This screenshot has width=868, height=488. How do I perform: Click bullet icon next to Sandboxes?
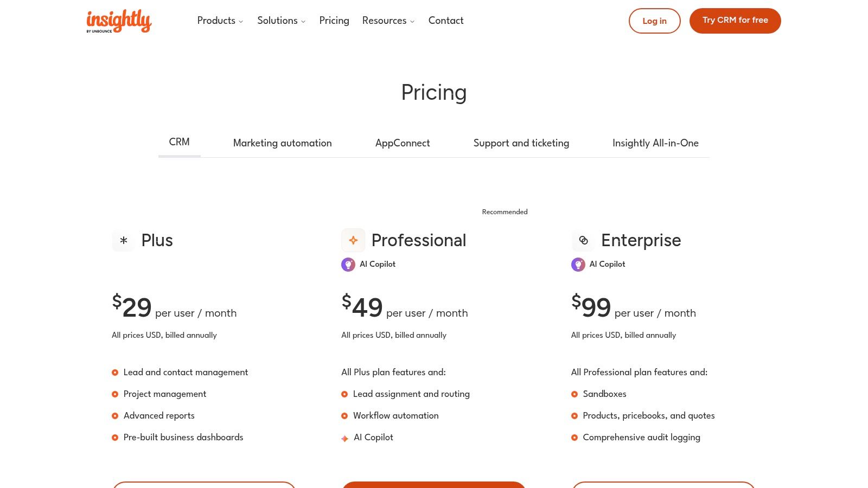tap(575, 394)
